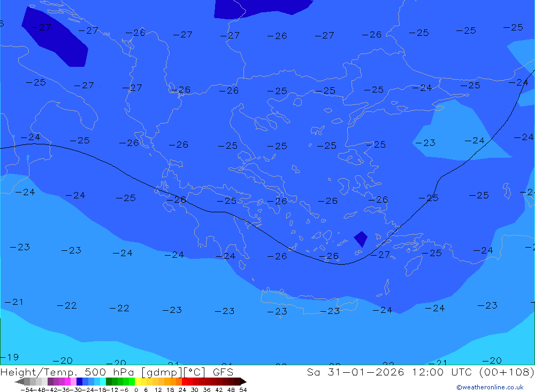535x392 pixels.
Task: Click the '(00+108)' forecast hour text
Action: coord(507,372)
